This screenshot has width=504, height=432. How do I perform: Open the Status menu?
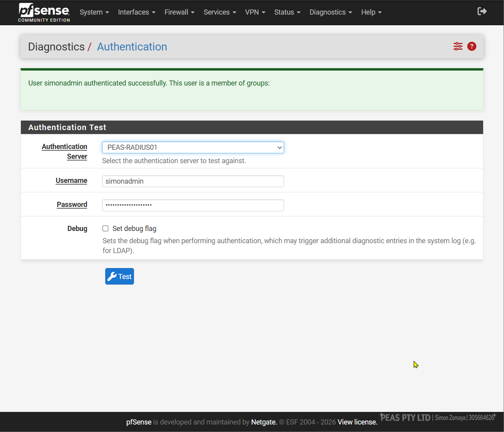click(x=287, y=12)
